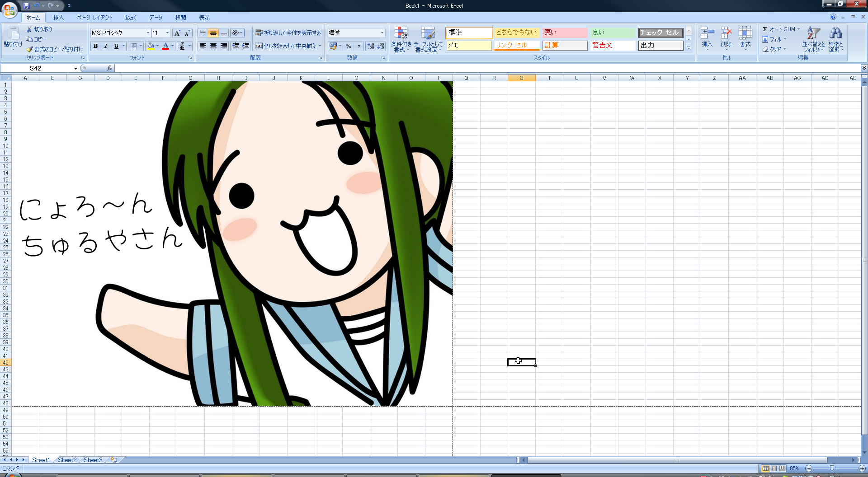Image resolution: width=868 pixels, height=477 pixels.
Task: Align text to top
Action: point(203,33)
